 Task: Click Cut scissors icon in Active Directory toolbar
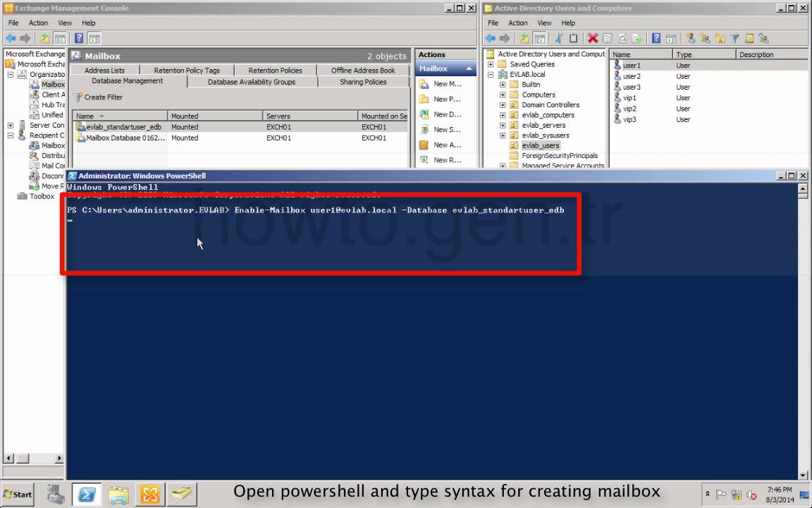559,38
